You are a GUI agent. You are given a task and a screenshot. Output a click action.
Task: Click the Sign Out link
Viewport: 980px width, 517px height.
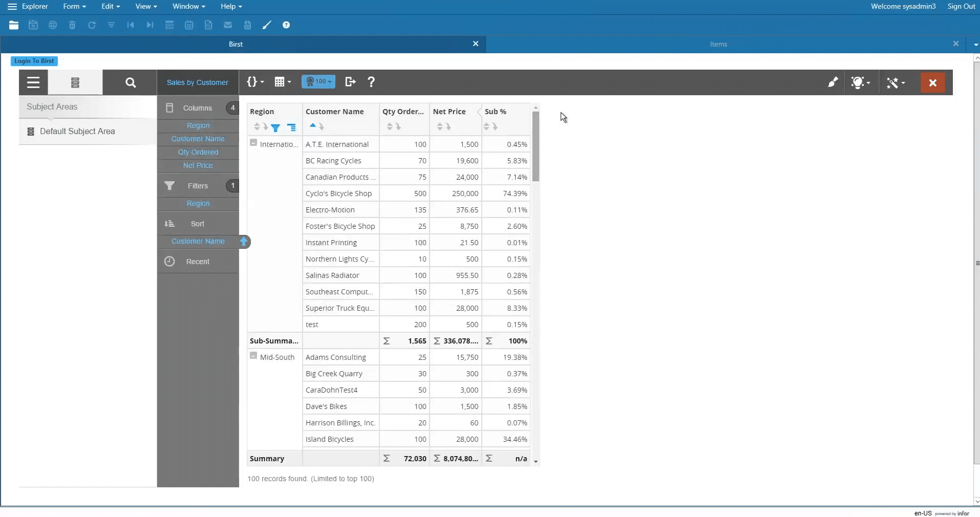click(x=961, y=6)
